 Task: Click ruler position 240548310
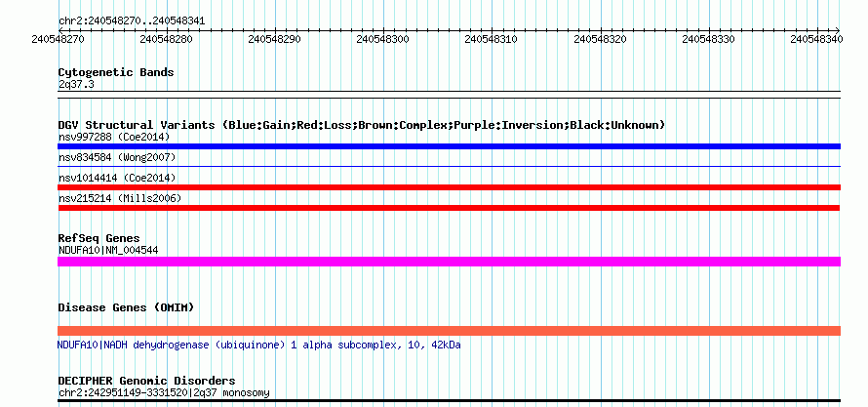click(x=492, y=39)
